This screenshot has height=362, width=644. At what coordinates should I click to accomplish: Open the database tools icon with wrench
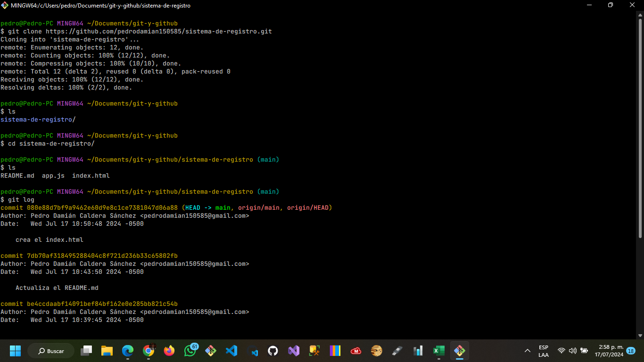click(314, 351)
